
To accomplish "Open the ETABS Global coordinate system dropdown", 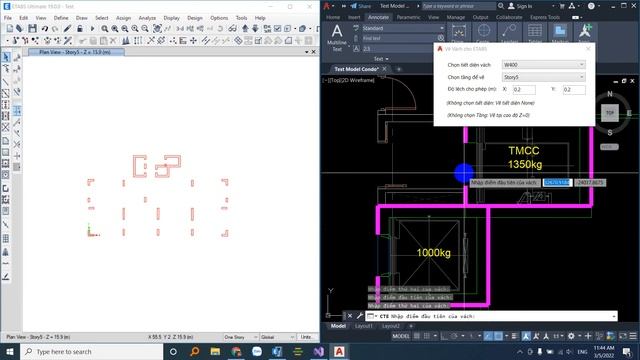I will (x=278, y=337).
